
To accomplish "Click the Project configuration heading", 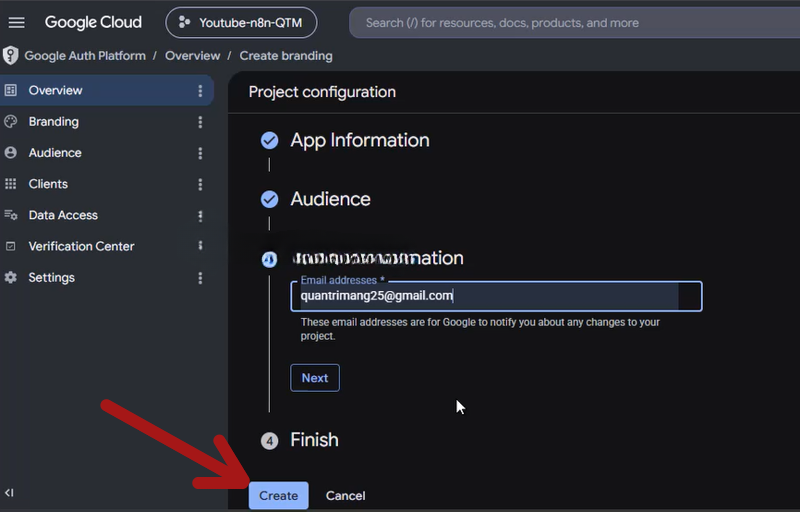I will (322, 92).
